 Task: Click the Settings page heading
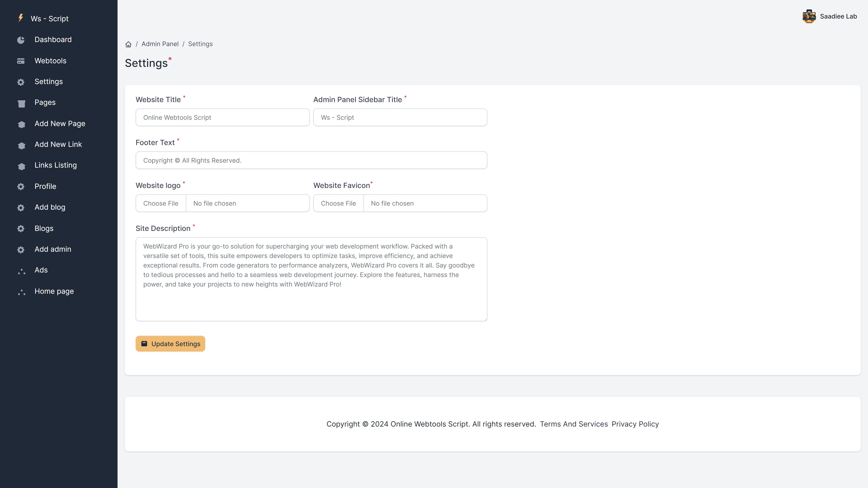pyautogui.click(x=146, y=63)
